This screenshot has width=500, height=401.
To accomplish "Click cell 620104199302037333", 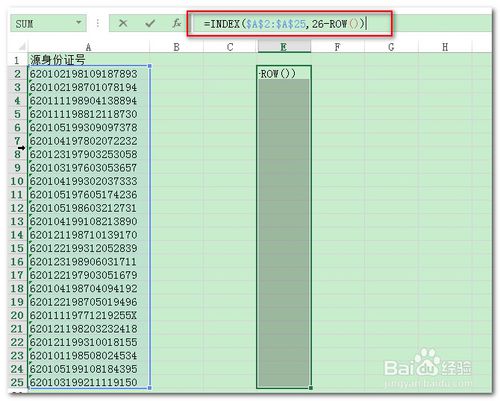I will tap(89, 181).
